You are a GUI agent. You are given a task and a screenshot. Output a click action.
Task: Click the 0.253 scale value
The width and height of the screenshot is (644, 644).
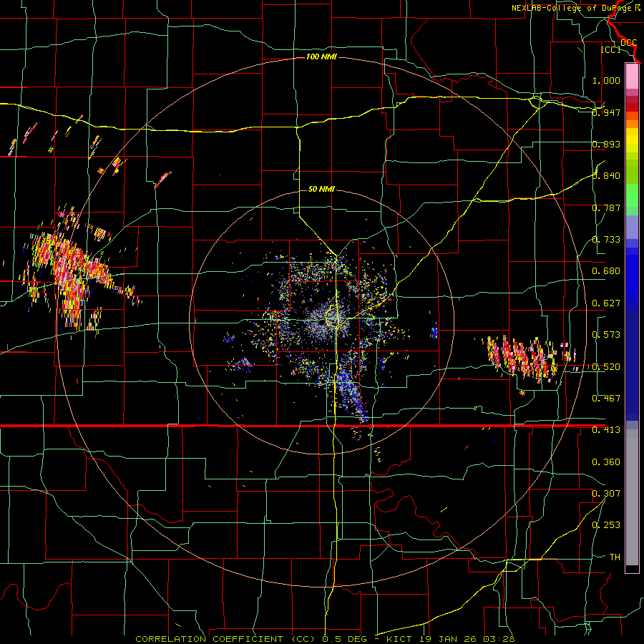coord(606,525)
